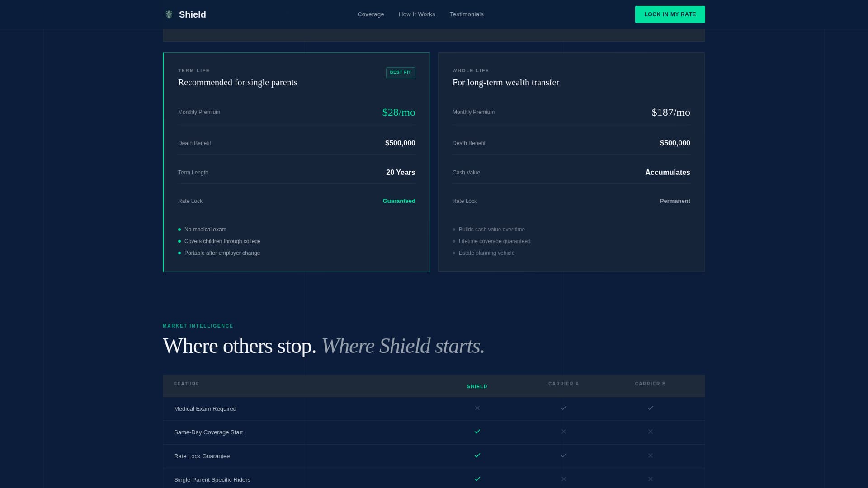Click Carrier B checkmark for Medical Exam Required
Screen dimensions: 868x488
point(650,408)
